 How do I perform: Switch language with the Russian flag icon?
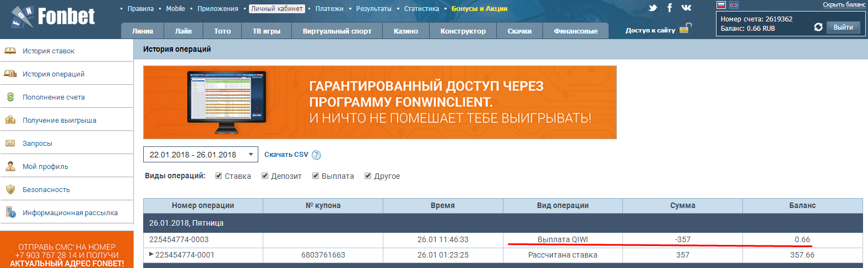[721, 5]
